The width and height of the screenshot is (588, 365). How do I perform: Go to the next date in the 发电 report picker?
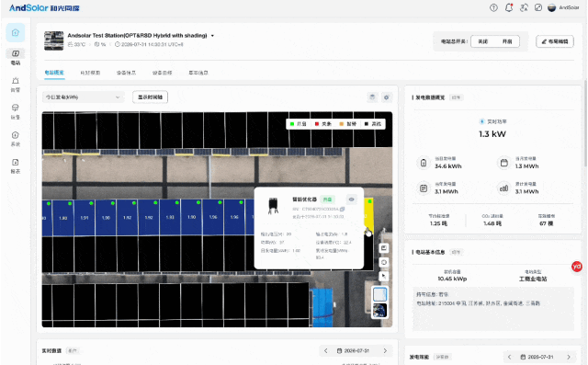coord(569,357)
